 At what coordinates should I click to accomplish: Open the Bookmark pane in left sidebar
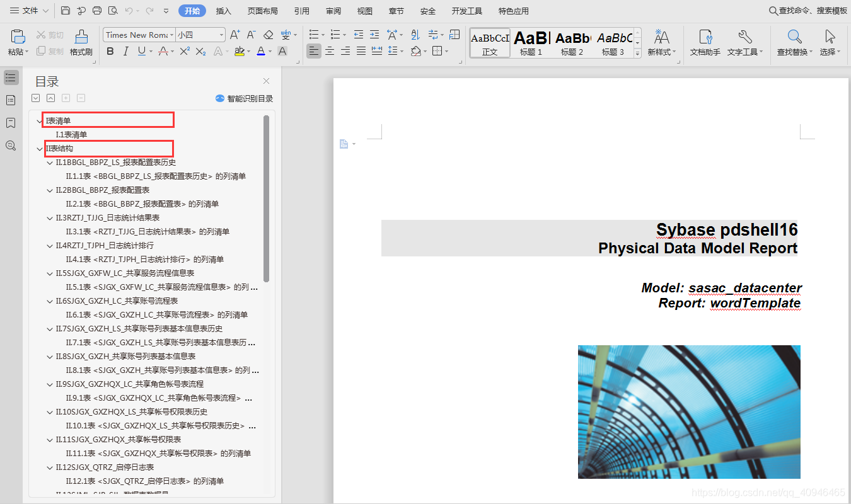coord(11,123)
